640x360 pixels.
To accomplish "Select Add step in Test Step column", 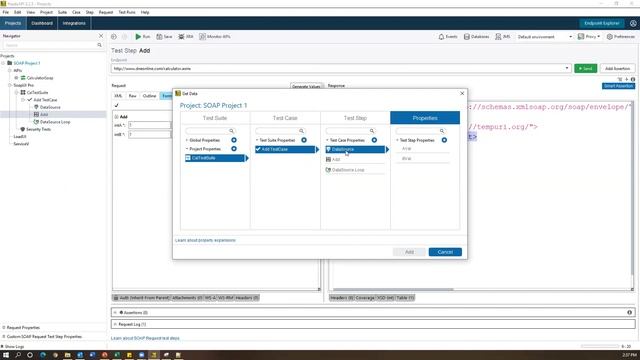I will [355, 160].
